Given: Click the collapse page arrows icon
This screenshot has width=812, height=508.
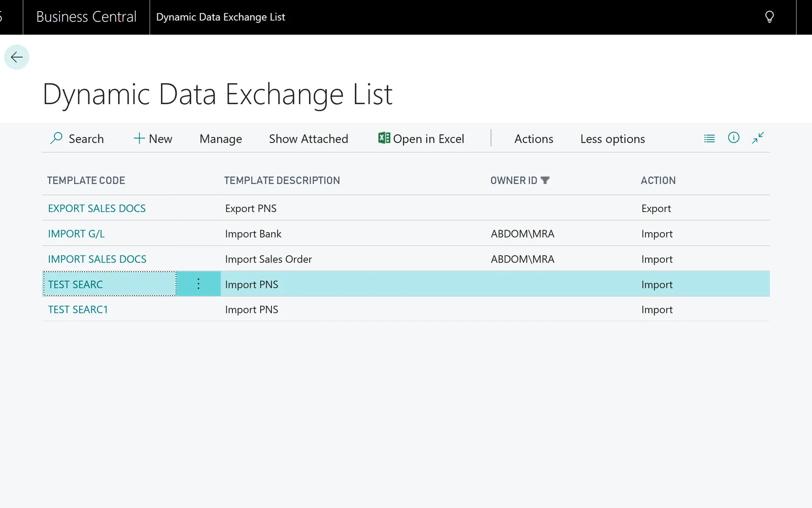Looking at the screenshot, I should click(x=758, y=138).
